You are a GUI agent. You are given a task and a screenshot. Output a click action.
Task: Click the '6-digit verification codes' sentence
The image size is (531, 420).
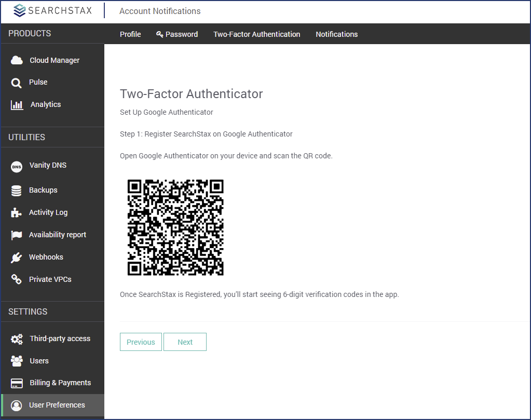260,294
